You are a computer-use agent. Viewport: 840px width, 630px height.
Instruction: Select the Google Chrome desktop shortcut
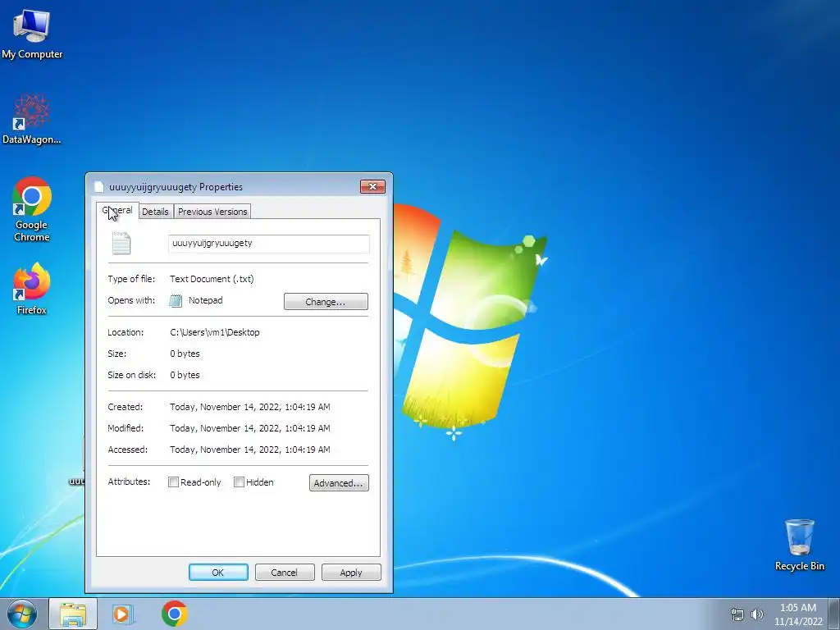[32, 209]
